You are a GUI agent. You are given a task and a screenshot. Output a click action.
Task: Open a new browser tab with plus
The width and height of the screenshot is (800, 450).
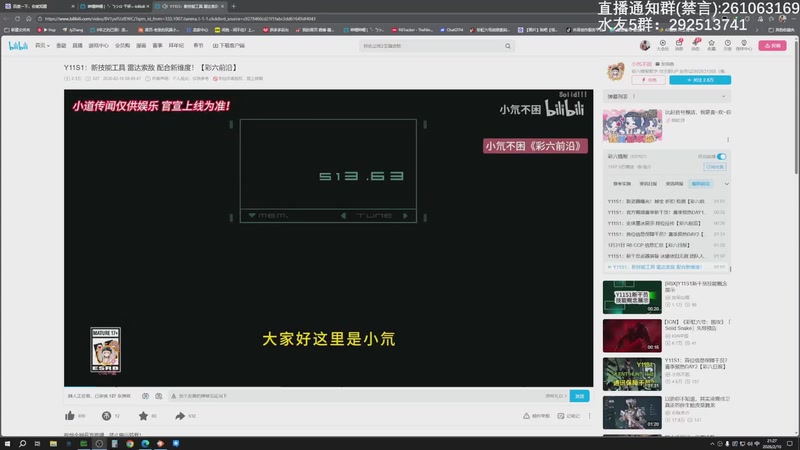[x=234, y=6]
